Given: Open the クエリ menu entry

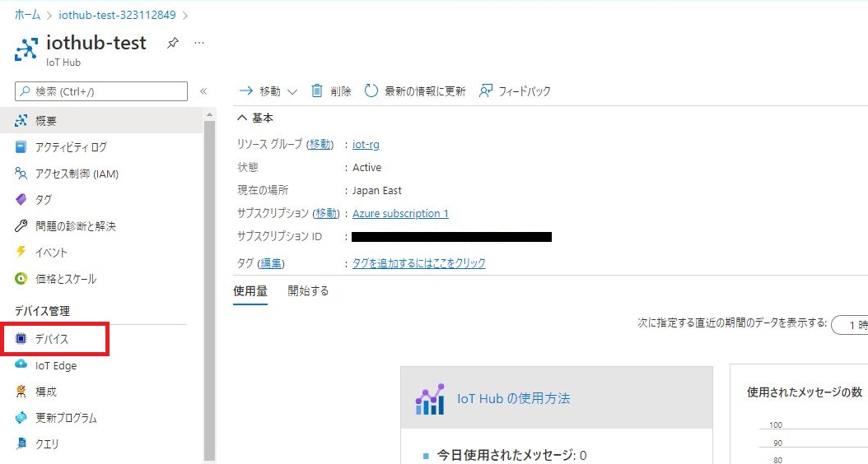Looking at the screenshot, I should point(46,443).
